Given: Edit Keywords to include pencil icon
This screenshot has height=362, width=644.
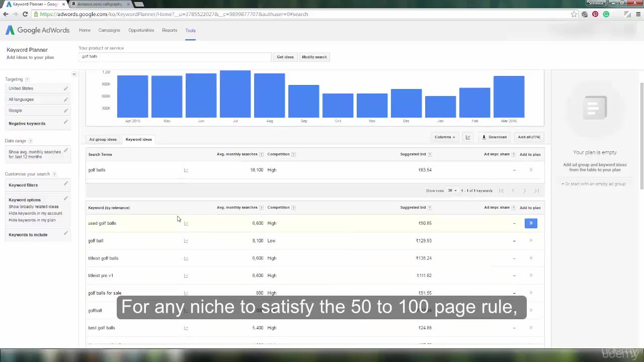Looking at the screenshot, I should coord(65,234).
